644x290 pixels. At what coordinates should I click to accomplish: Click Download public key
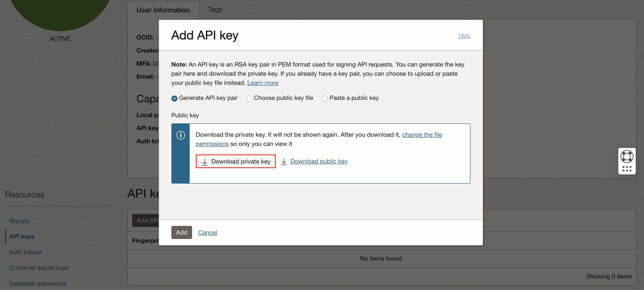point(319,161)
